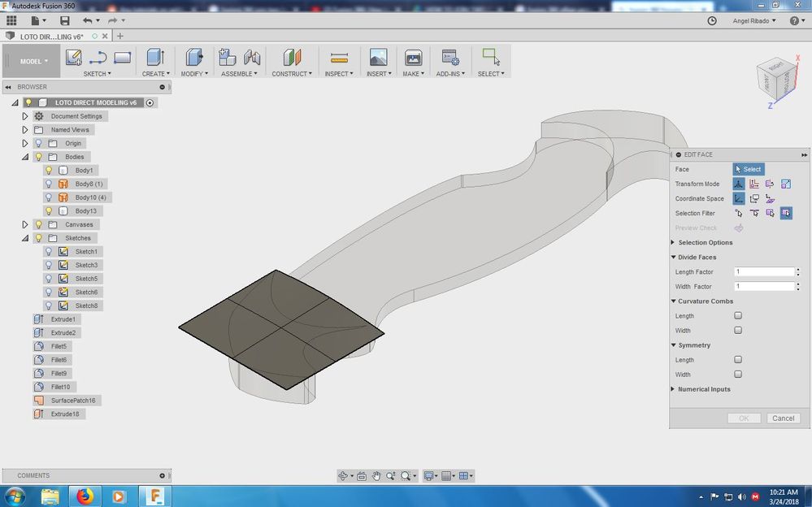
Task: Open the Make 3D print icon
Action: pos(413,58)
